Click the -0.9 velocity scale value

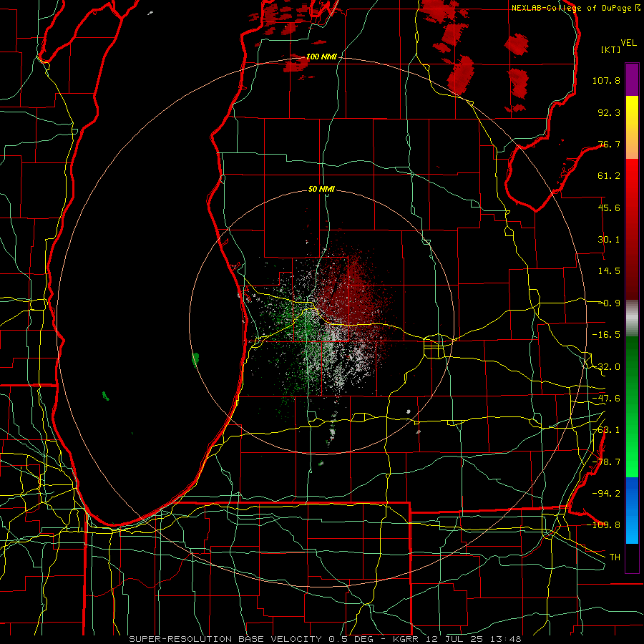pyautogui.click(x=610, y=303)
